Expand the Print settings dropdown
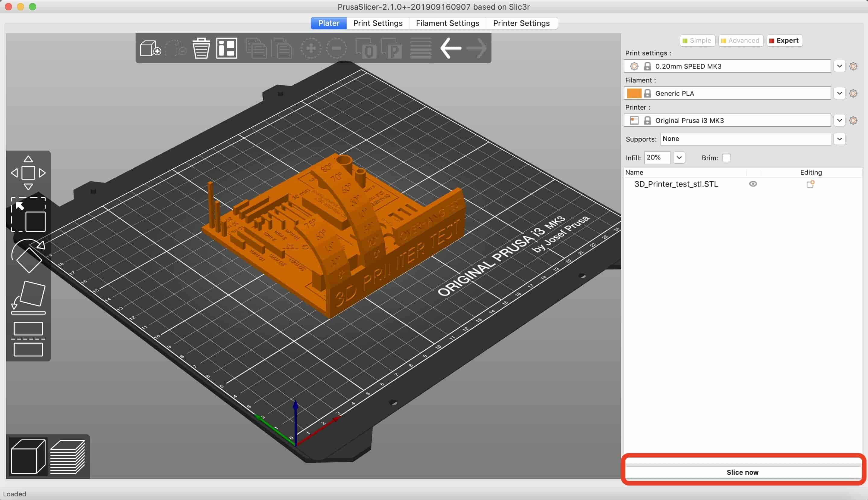 tap(840, 66)
